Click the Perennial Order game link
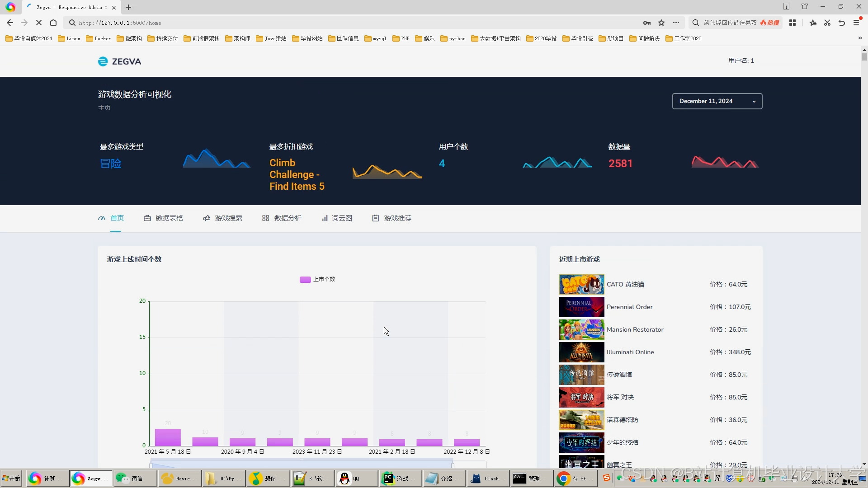The image size is (868, 488). coord(629,307)
